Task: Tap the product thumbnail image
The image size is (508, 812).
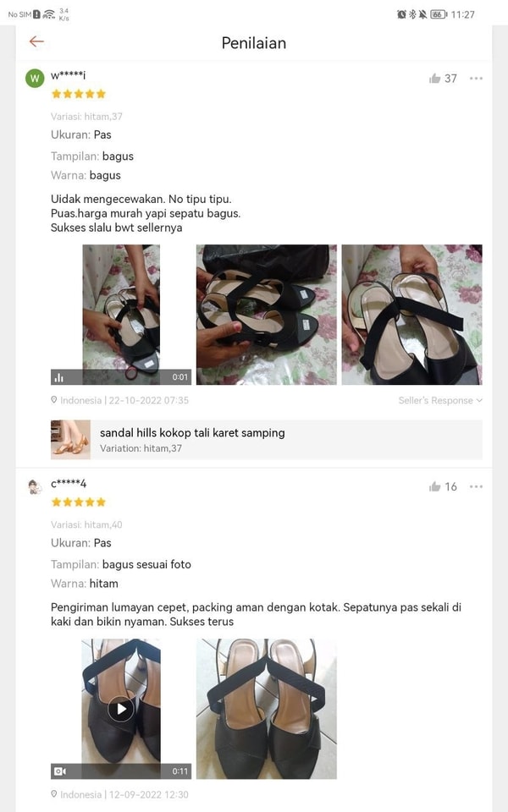Action: coord(70,440)
